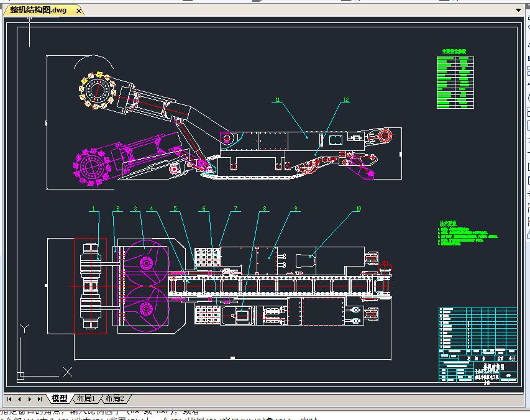This screenshot has width=530, height=420.
Task: Click part callout number 3
Action: click(x=135, y=209)
